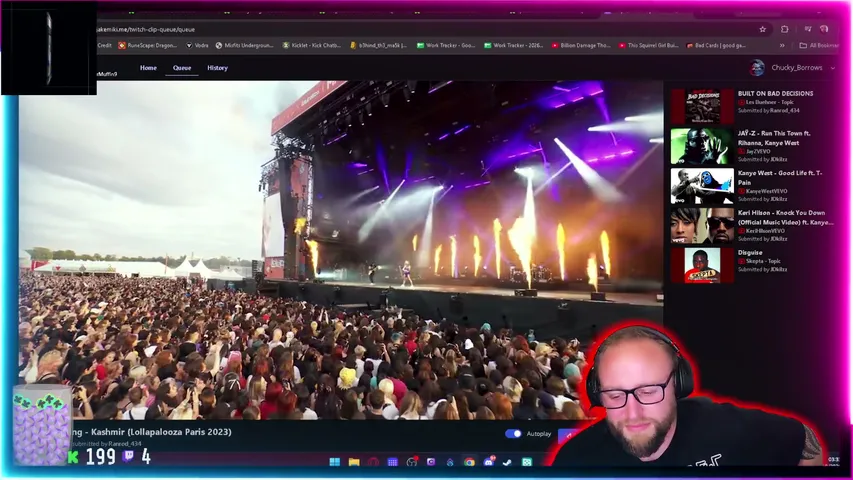Switch to the History tab
Viewport: 853px width, 480px height.
[x=217, y=68]
